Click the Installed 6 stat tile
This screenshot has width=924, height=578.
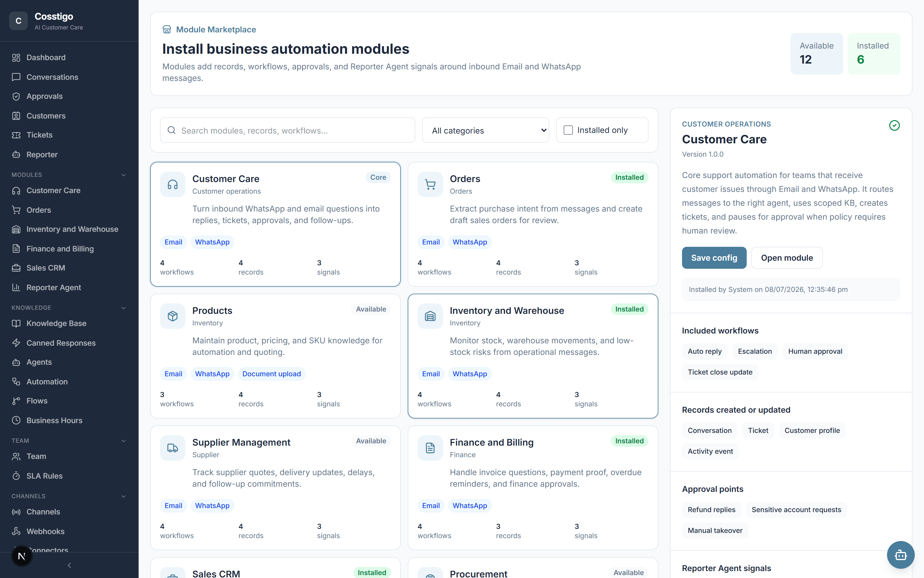click(873, 53)
